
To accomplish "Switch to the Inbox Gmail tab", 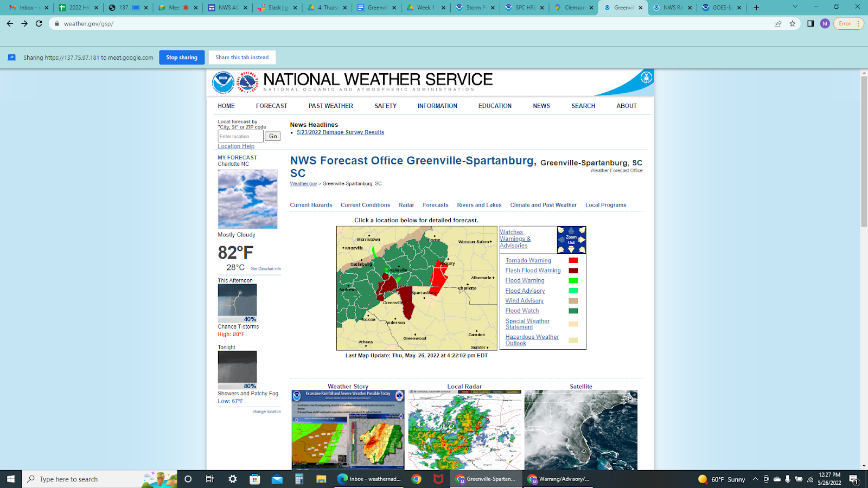I will (28, 8).
